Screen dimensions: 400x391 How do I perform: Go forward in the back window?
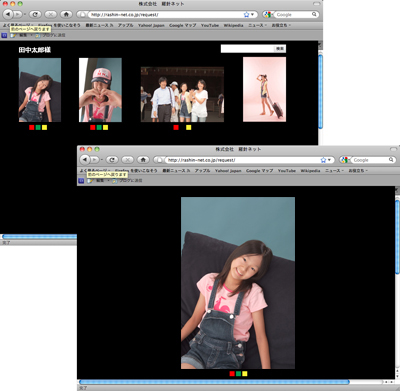coord(18,14)
